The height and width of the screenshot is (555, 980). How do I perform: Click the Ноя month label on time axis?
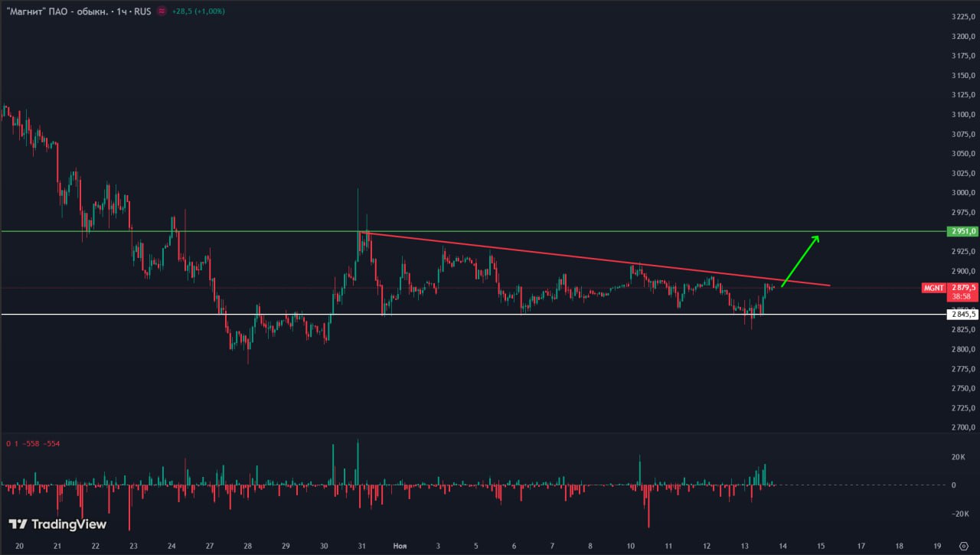coord(400,546)
